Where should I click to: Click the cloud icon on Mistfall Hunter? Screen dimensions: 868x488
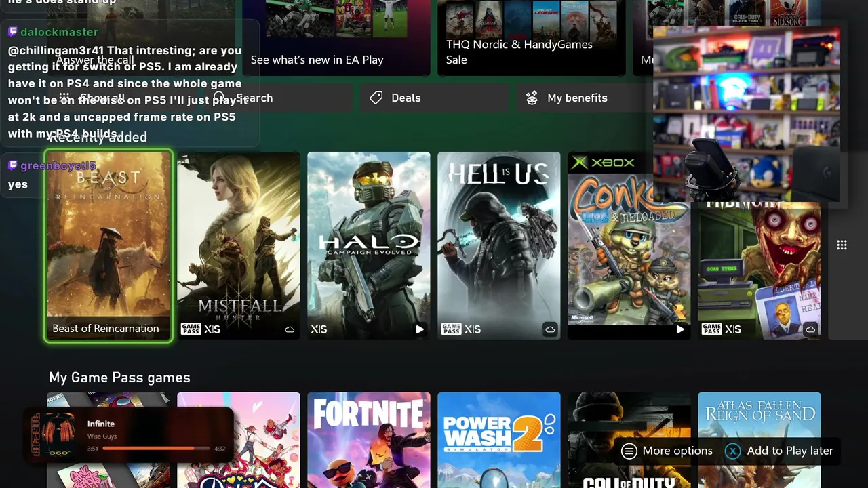coord(290,329)
